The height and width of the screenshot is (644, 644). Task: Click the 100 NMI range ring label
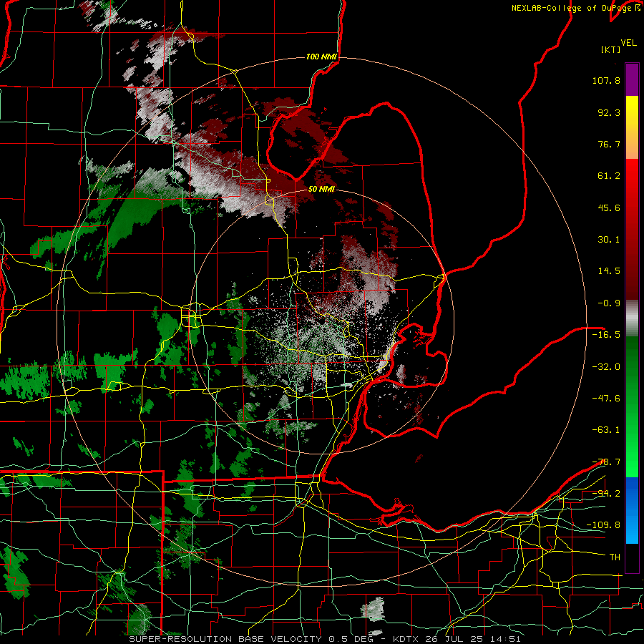(321, 57)
